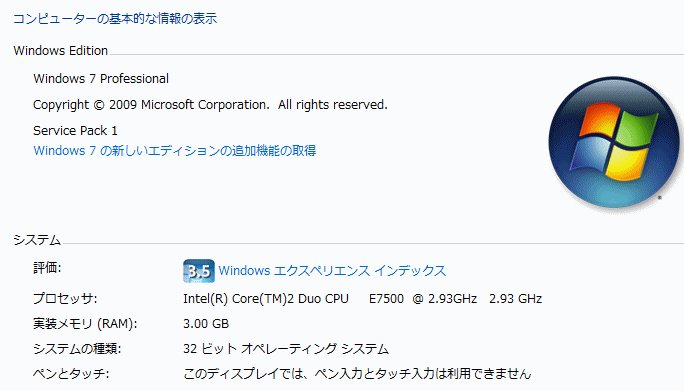The width and height of the screenshot is (684, 391).
Task: Click the Service Pack 1 text
Action: (75, 130)
